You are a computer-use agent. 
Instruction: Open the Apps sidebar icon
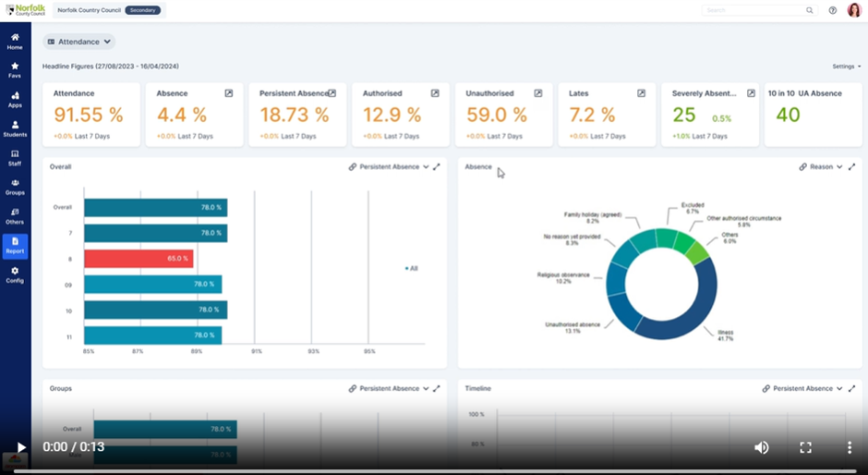15,99
